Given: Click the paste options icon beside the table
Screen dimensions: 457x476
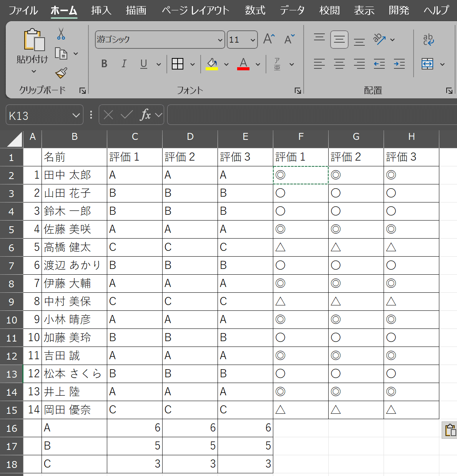Looking at the screenshot, I should 450,430.
